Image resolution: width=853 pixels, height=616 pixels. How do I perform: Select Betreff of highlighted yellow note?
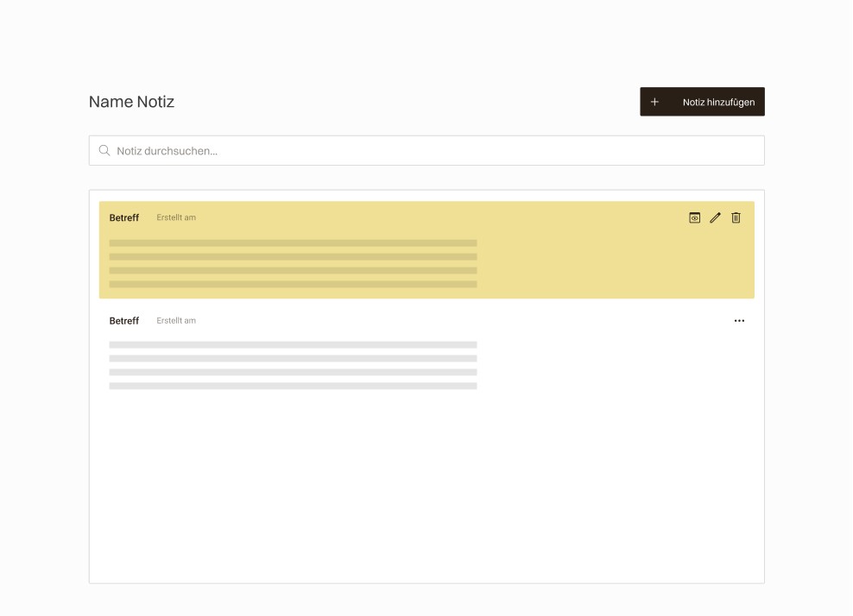pyautogui.click(x=124, y=217)
